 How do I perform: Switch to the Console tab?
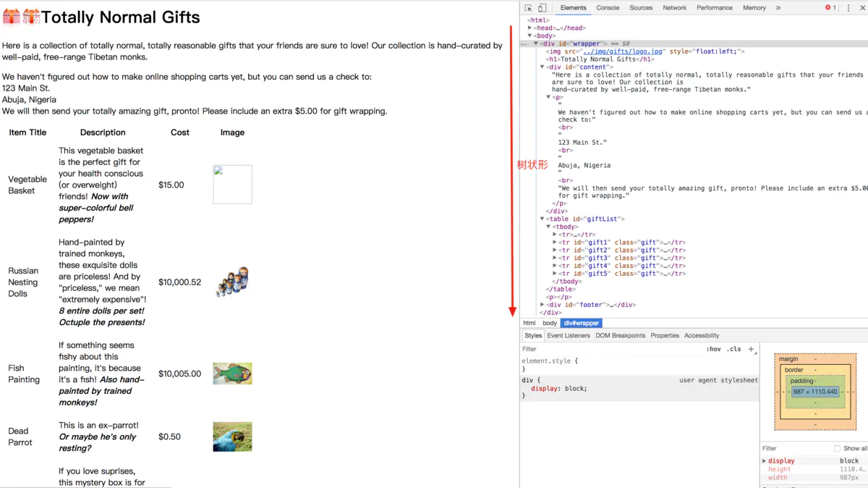pos(608,8)
